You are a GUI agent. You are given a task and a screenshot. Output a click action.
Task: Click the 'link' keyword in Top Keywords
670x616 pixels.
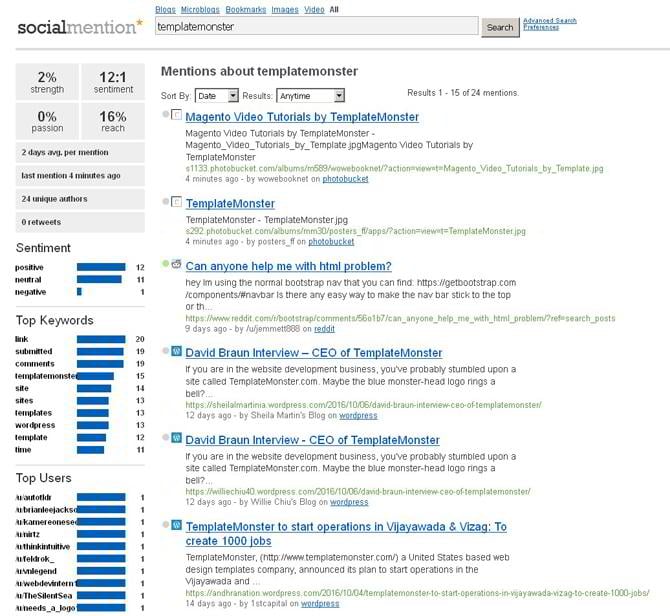22,340
